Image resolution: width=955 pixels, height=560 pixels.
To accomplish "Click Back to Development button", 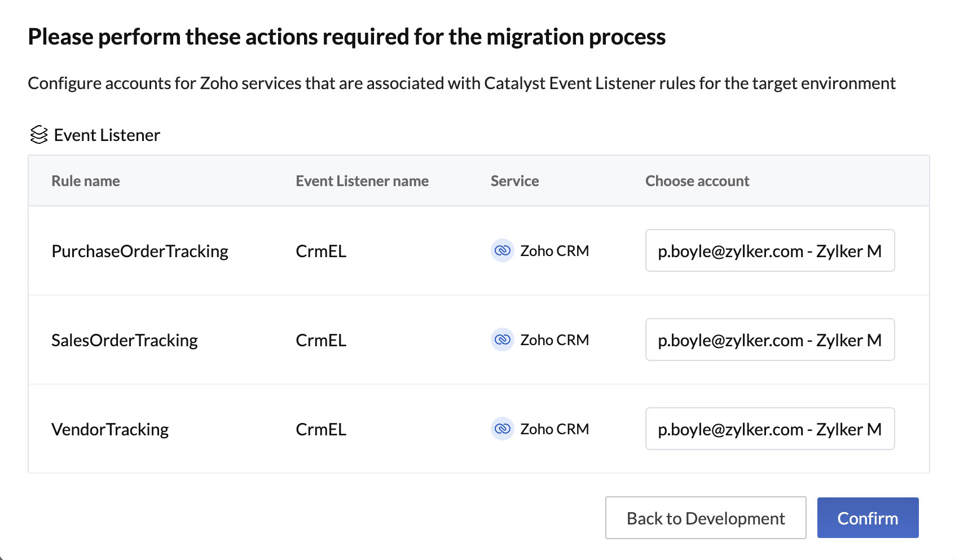I will tap(705, 518).
